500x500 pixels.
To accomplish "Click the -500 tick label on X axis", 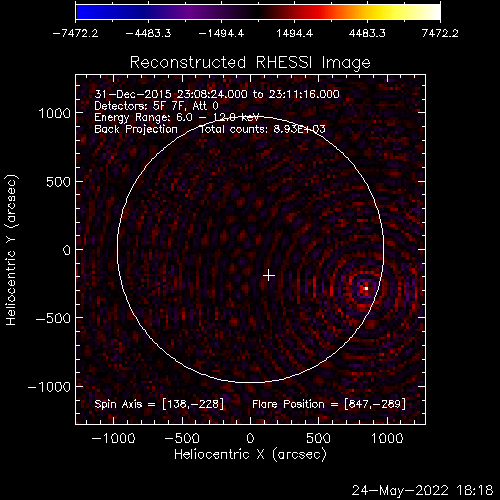I will click(182, 438).
